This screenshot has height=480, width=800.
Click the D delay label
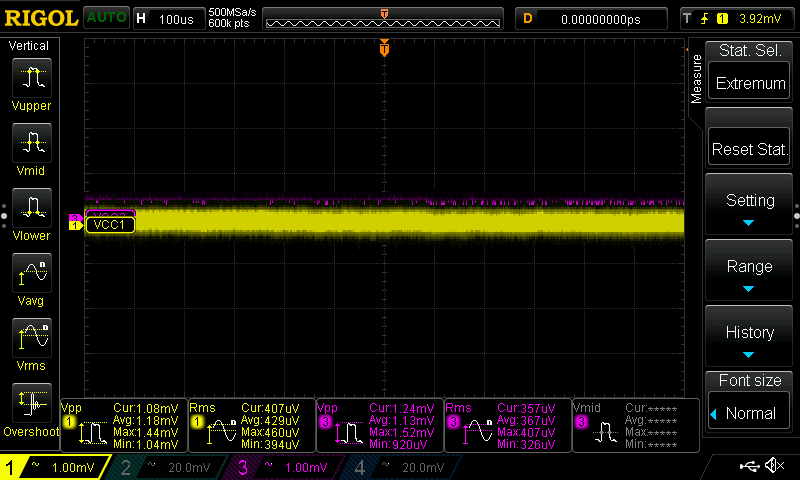coord(528,19)
